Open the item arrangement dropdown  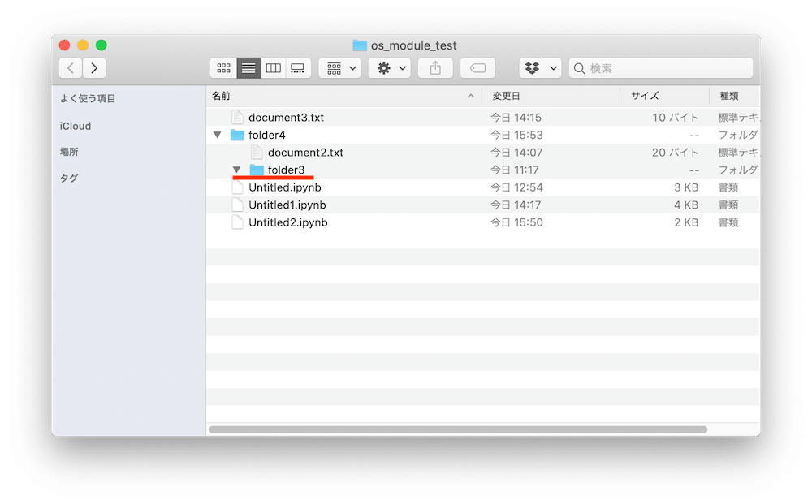pos(339,67)
